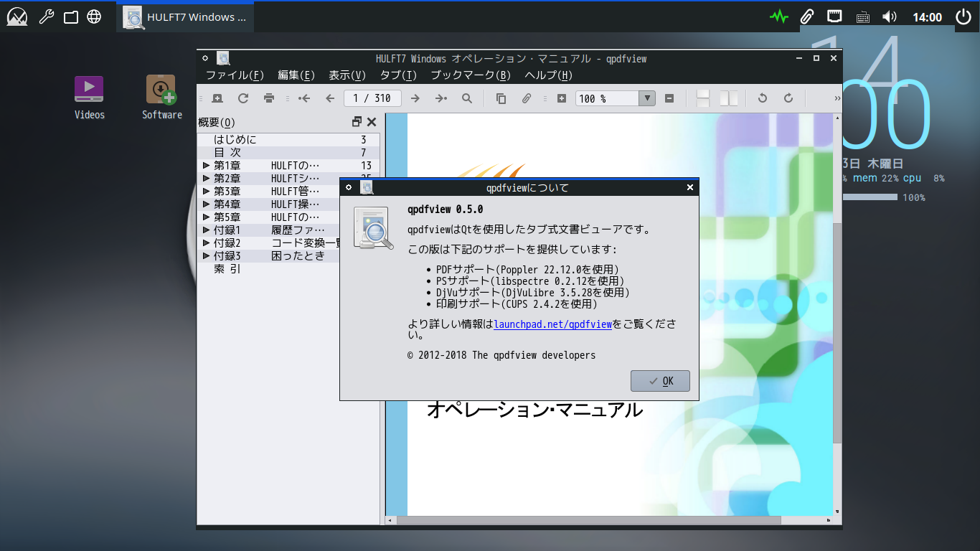This screenshot has width=980, height=551.
Task: Close the 概要 outline panel
Action: (x=372, y=122)
